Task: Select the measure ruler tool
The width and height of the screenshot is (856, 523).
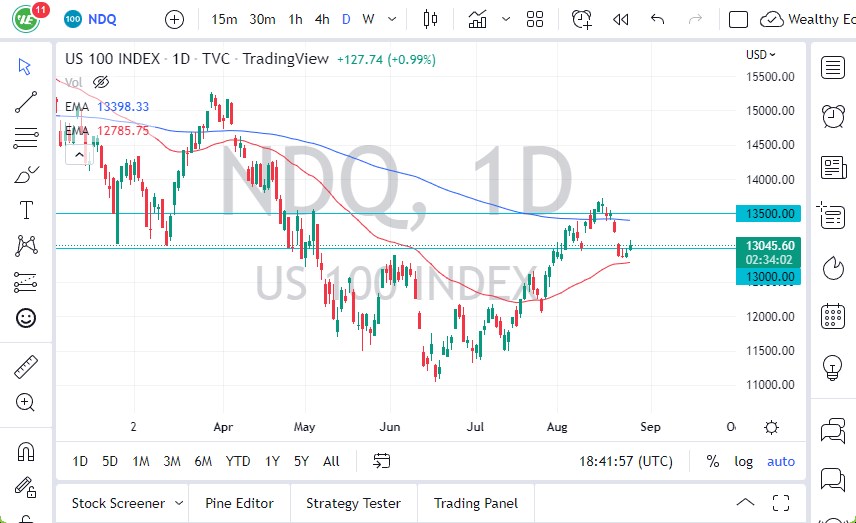Action: [x=26, y=367]
